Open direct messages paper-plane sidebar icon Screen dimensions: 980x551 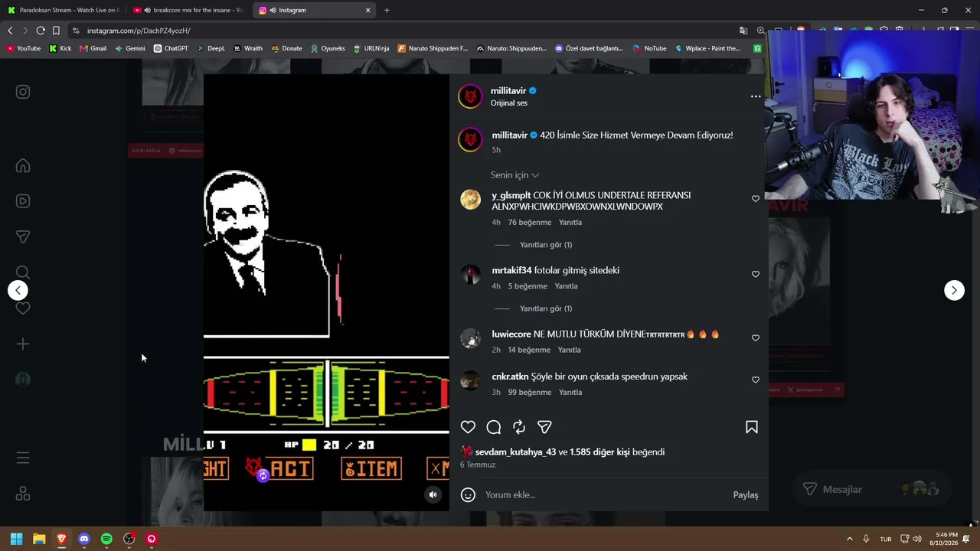tap(23, 237)
